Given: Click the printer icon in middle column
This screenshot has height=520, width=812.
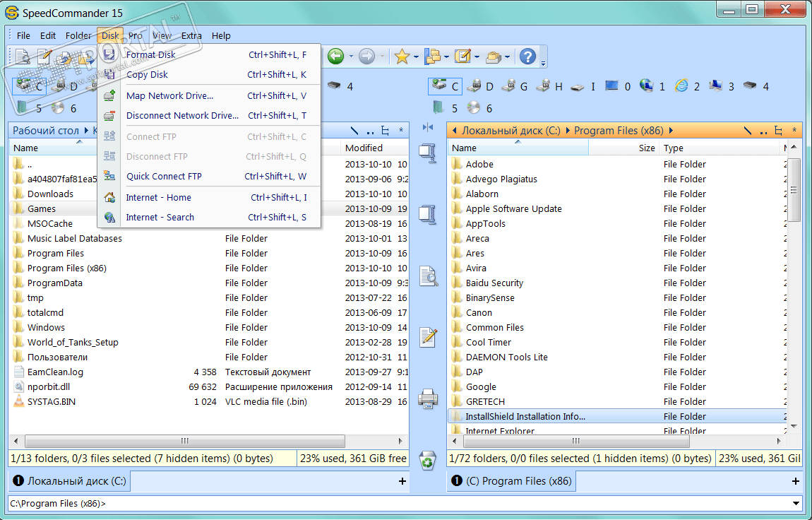Looking at the screenshot, I should point(429,398).
